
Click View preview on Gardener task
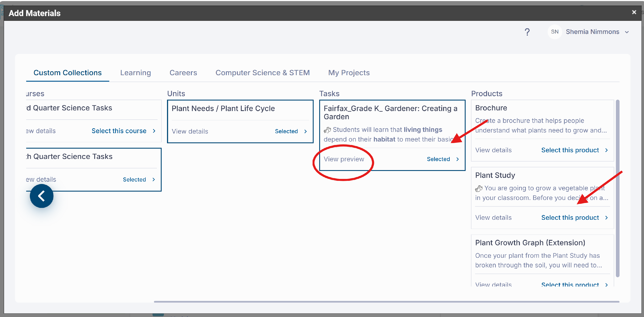[x=344, y=159]
